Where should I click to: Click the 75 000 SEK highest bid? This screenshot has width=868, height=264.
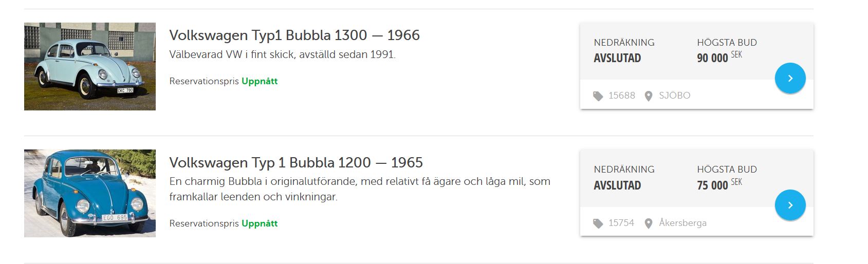(718, 184)
